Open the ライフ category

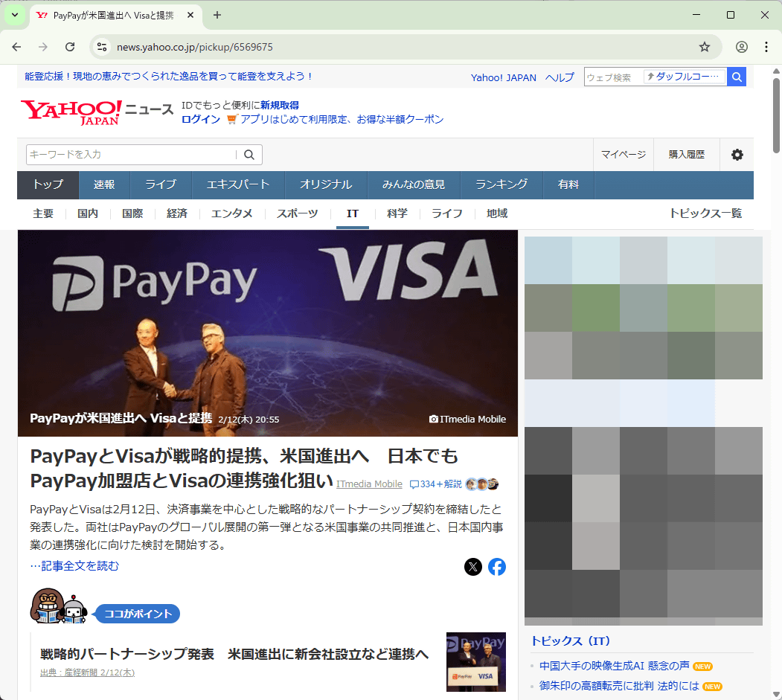point(447,214)
